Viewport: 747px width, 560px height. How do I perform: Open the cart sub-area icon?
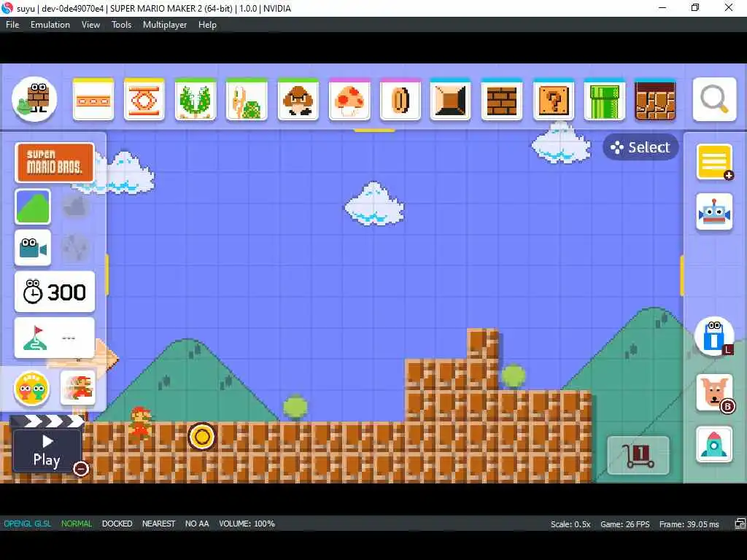tap(638, 455)
